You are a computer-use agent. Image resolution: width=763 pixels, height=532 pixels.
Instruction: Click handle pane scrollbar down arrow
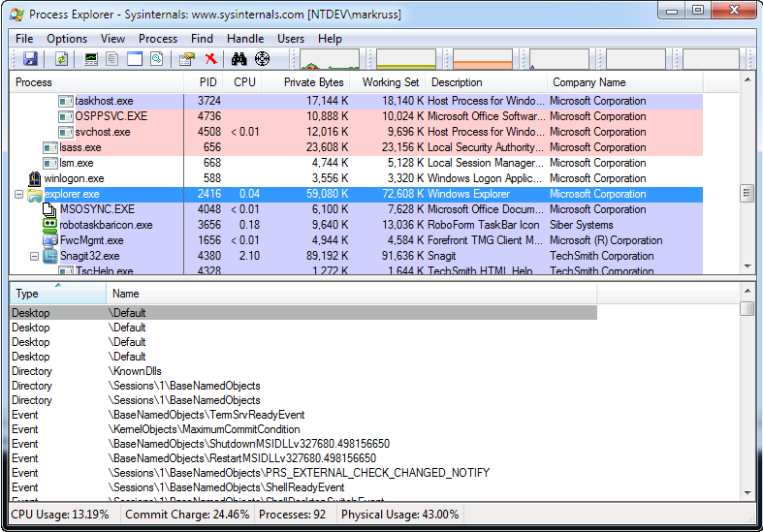pos(747,493)
